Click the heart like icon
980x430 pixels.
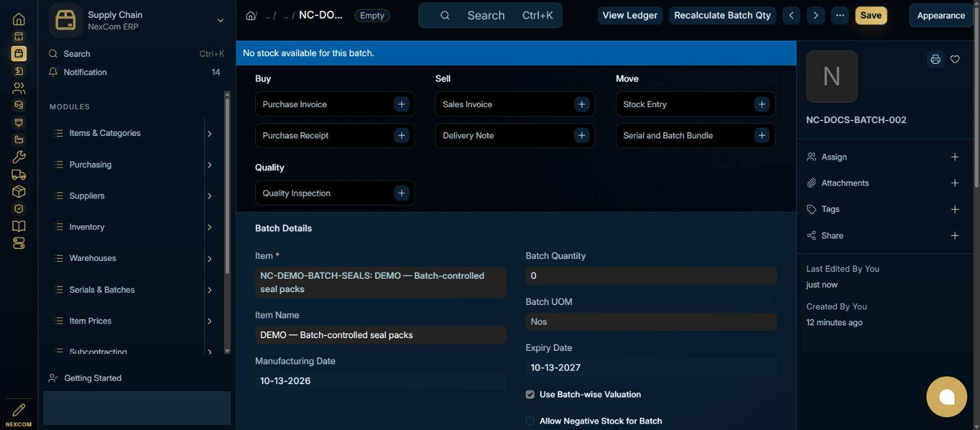(x=955, y=59)
